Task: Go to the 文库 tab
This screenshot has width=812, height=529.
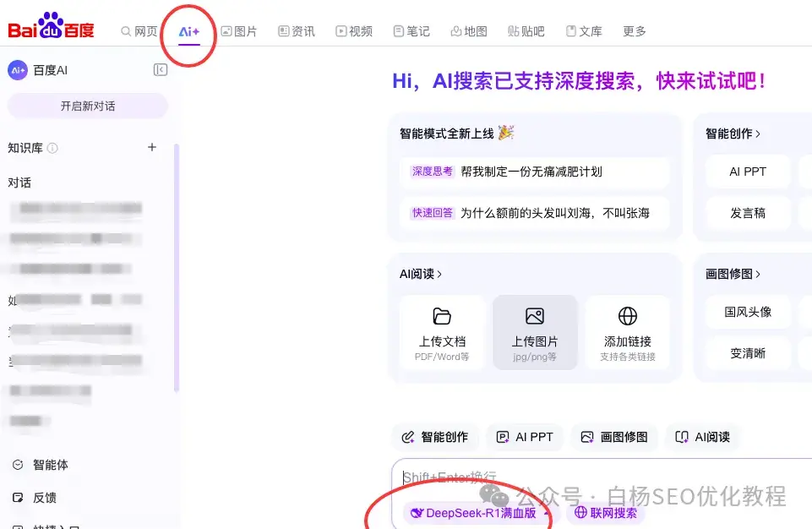Action: [x=584, y=31]
